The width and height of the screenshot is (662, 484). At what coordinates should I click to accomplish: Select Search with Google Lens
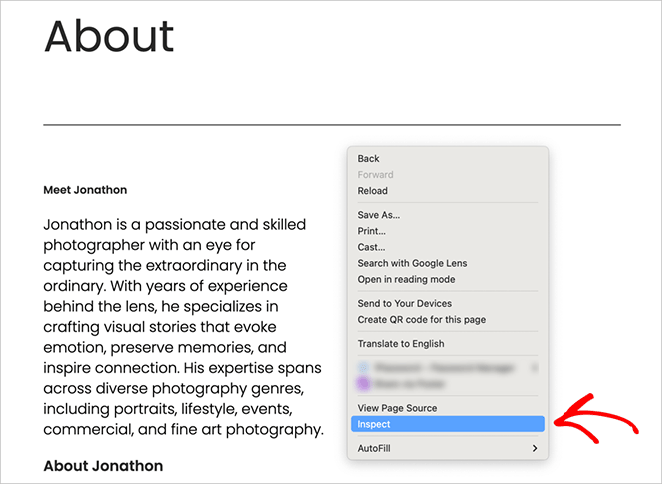tap(412, 264)
